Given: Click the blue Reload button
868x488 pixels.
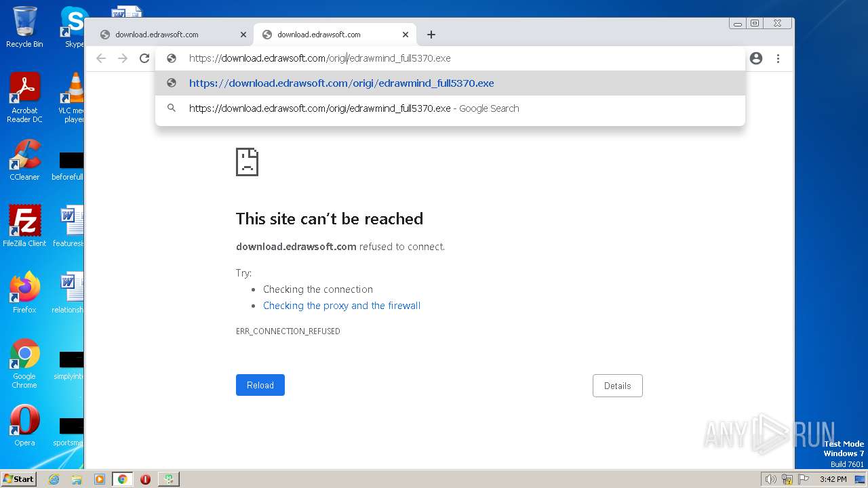Looking at the screenshot, I should click(260, 385).
